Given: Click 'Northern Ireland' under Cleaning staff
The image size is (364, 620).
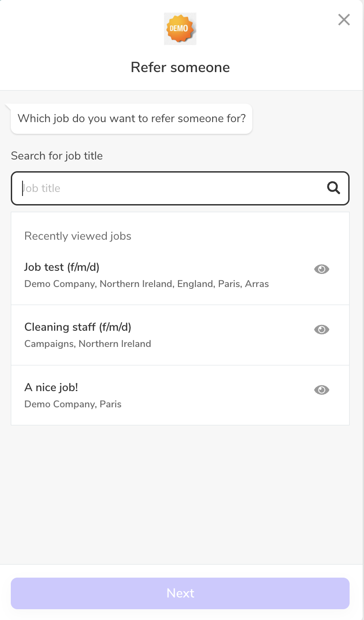Looking at the screenshot, I should (x=115, y=344).
